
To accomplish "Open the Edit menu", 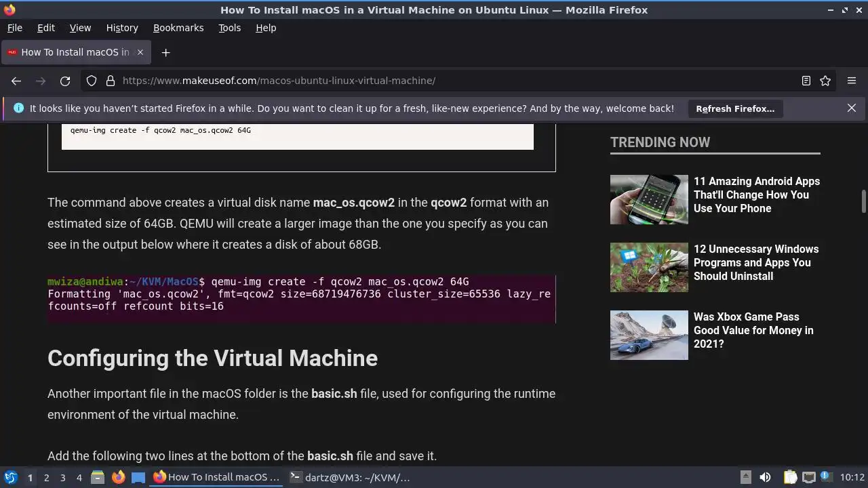I will pyautogui.click(x=46, y=28).
